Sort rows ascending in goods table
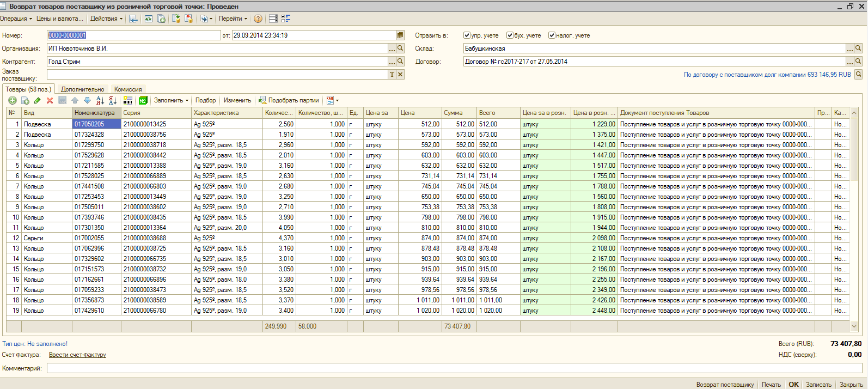This screenshot has width=868, height=389. point(100,100)
